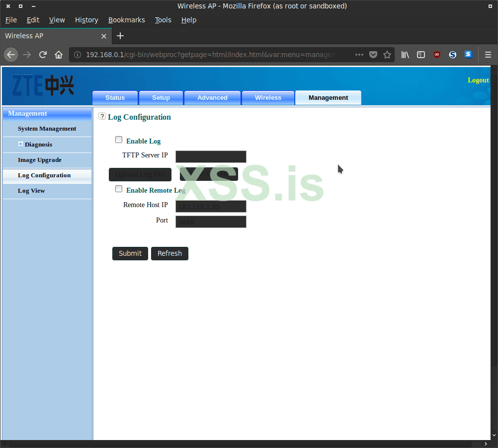
Task: Go to Firefox Home page icon
Action: [x=59, y=55]
